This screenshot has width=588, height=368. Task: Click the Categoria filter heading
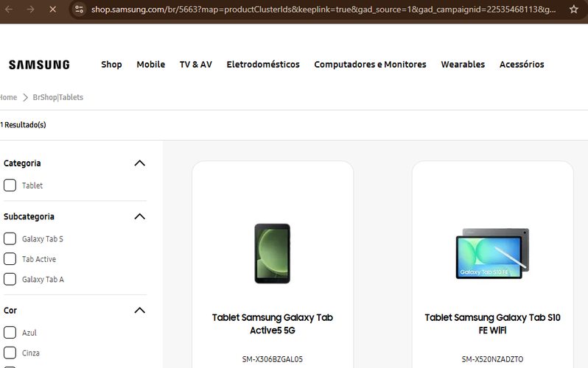(x=22, y=163)
